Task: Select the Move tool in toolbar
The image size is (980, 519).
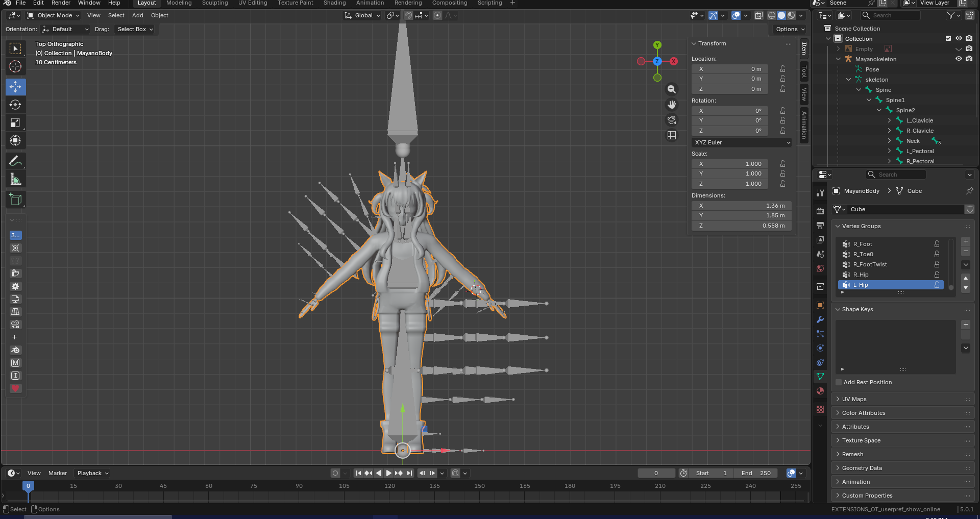Action: point(15,87)
